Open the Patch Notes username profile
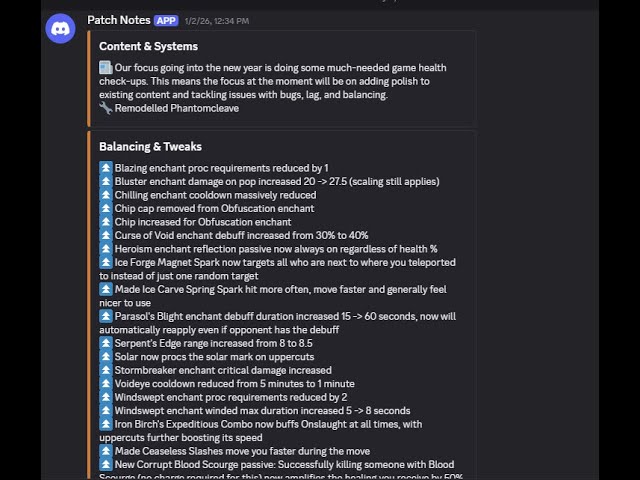This screenshot has height=480, width=640. pos(118,20)
